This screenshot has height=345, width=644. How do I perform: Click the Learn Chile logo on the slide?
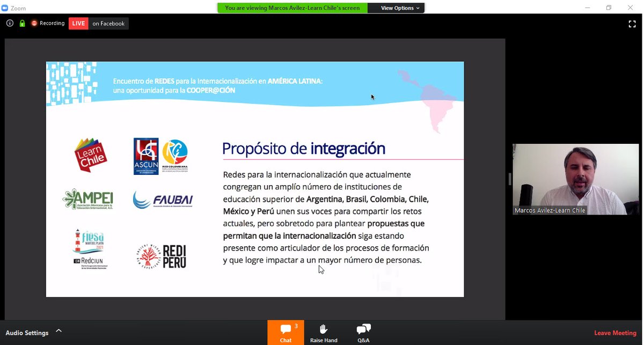point(91,155)
